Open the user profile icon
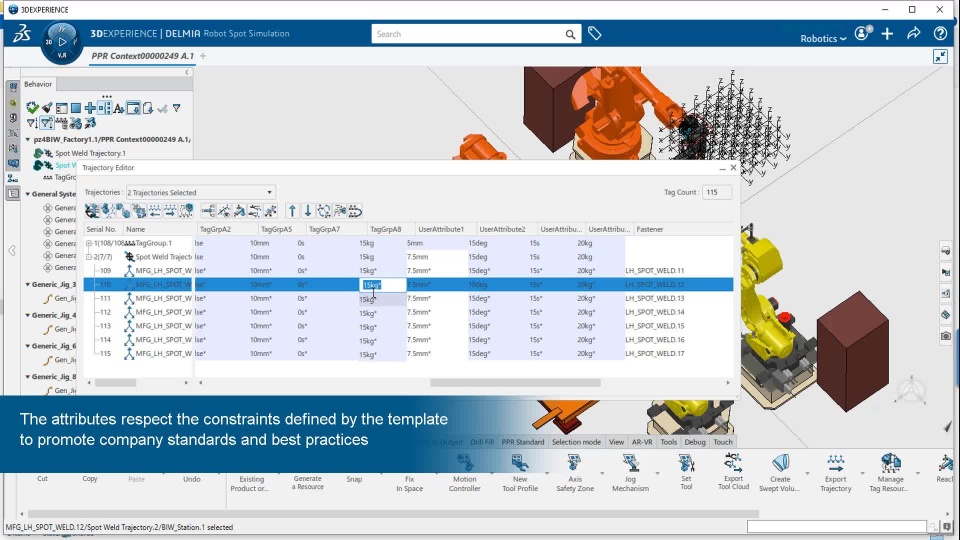Image resolution: width=960 pixels, height=540 pixels. point(863,34)
